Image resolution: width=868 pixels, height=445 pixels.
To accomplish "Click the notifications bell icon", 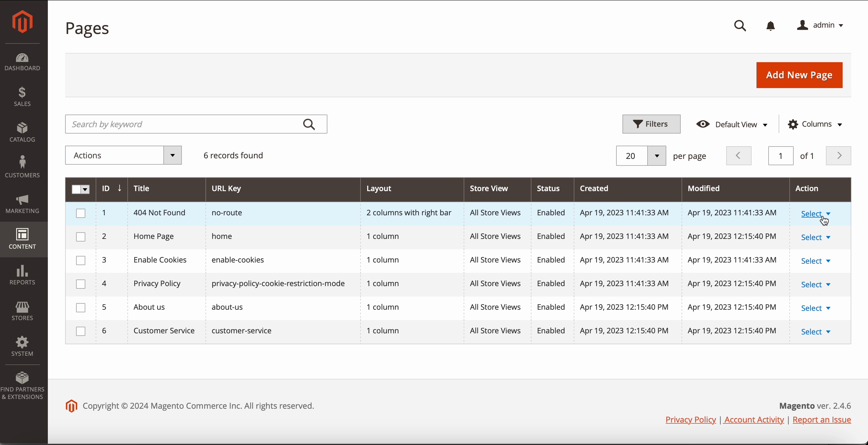I will [x=770, y=26].
